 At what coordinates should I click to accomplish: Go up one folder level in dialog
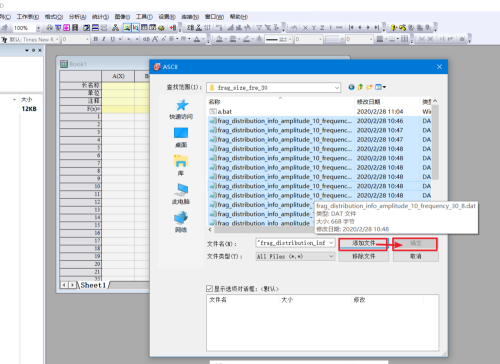pos(360,87)
